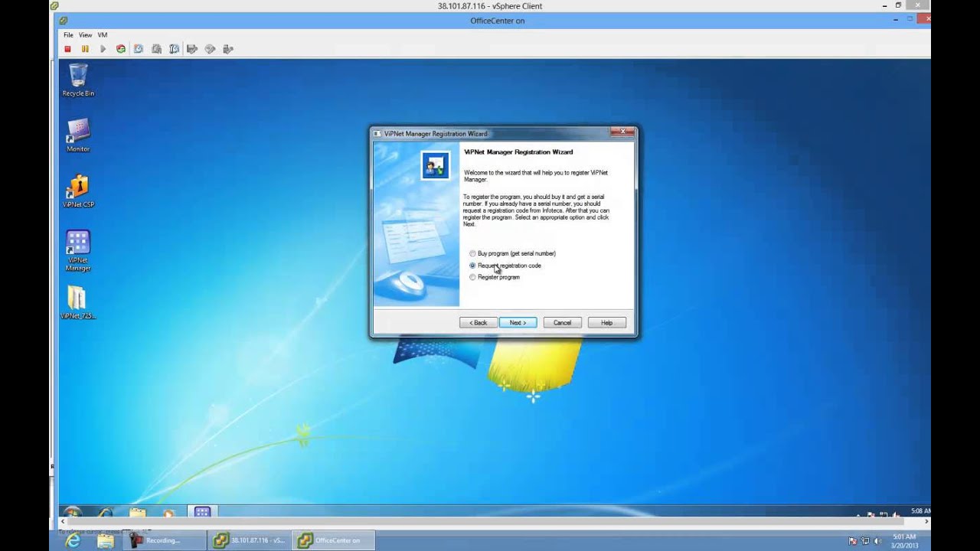This screenshot has width=980, height=551.
Task: Click the Power On play toolbar icon
Action: click(x=103, y=49)
